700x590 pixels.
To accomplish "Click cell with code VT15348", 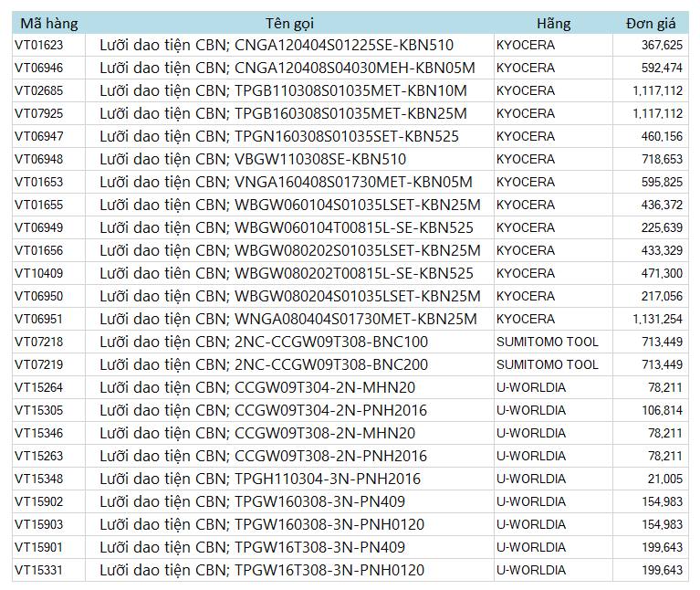I will click(x=49, y=479).
